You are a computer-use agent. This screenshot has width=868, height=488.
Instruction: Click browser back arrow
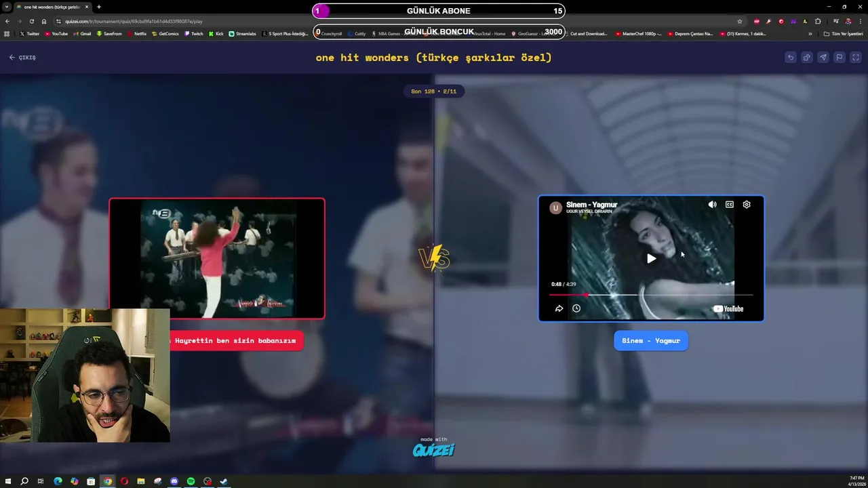click(x=7, y=21)
